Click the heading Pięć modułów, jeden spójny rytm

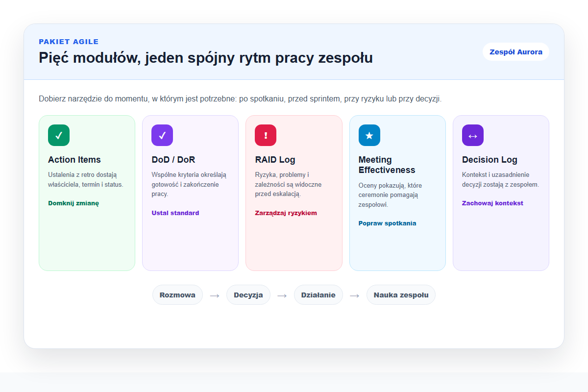pos(206,58)
